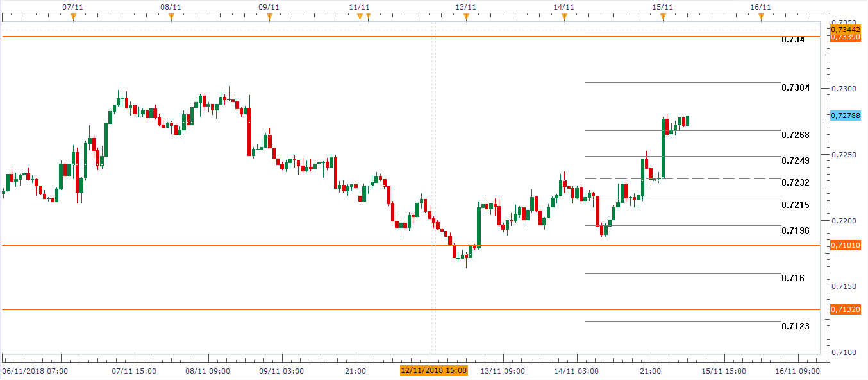Select the 0.7304 pivot level label

click(795, 87)
